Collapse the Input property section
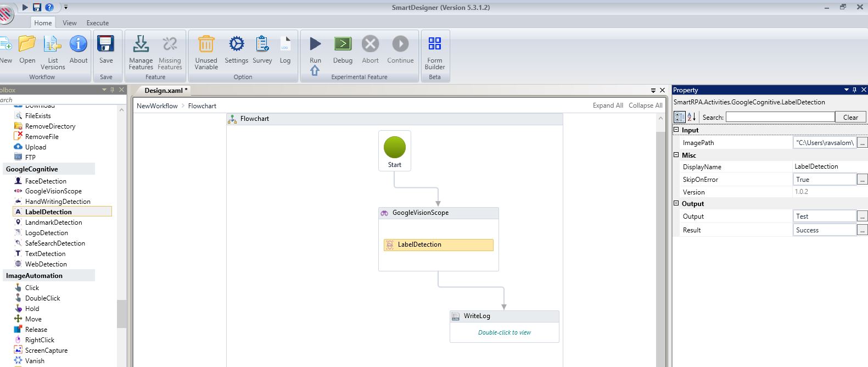868x367 pixels. click(676, 130)
